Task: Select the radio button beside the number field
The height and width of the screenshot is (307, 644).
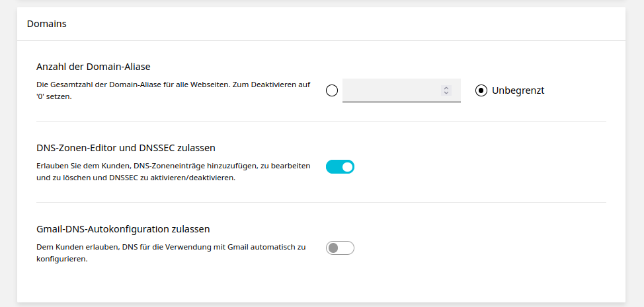Action: (332, 90)
